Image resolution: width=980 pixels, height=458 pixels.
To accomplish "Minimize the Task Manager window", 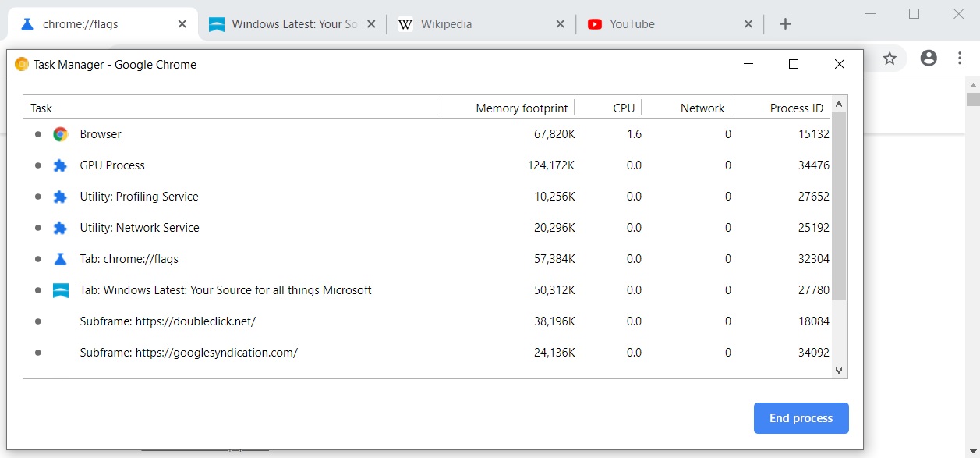I will (748, 65).
